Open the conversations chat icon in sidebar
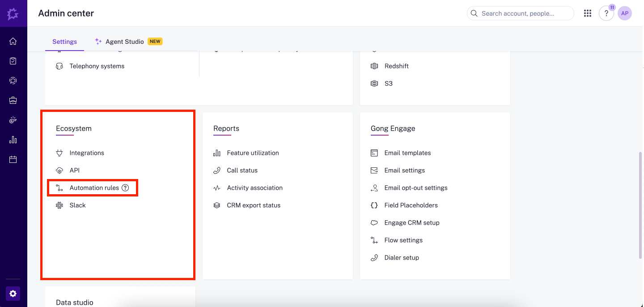Image resolution: width=644 pixels, height=307 pixels. coord(13,81)
